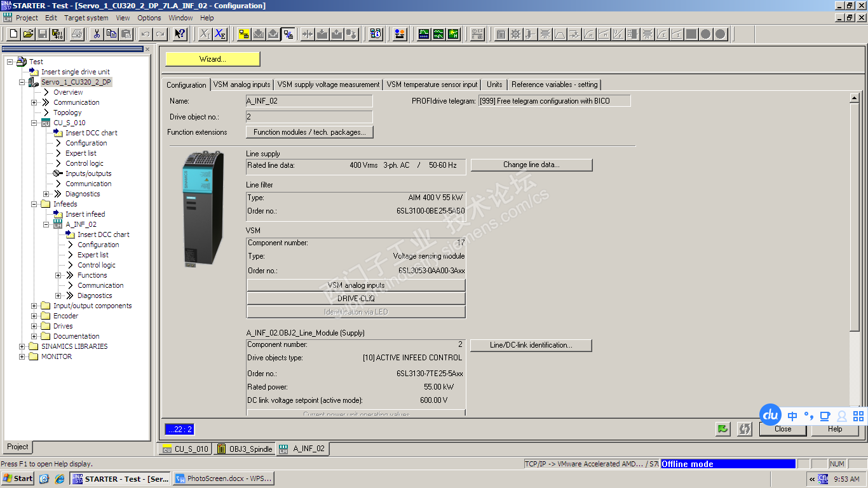Expand the MONITOR folder node

[x=22, y=356]
